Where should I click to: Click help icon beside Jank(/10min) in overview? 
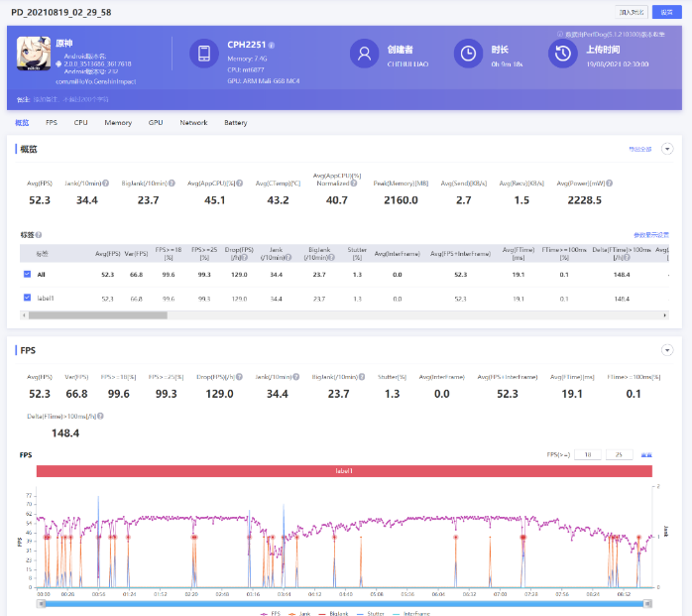[x=103, y=183]
